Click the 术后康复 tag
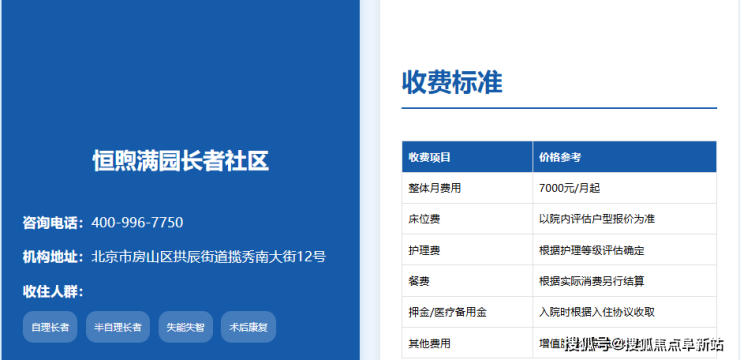740x360 pixels. (248, 327)
